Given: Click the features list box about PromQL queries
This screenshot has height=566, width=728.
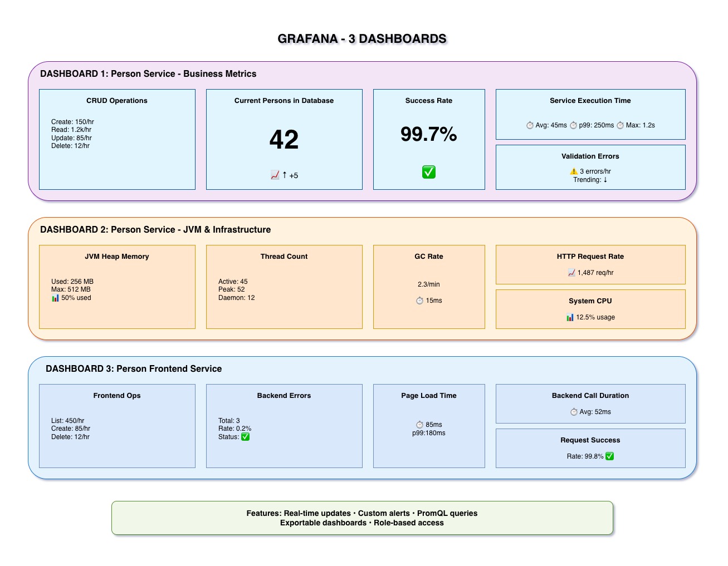Looking at the screenshot, I should click(362, 518).
